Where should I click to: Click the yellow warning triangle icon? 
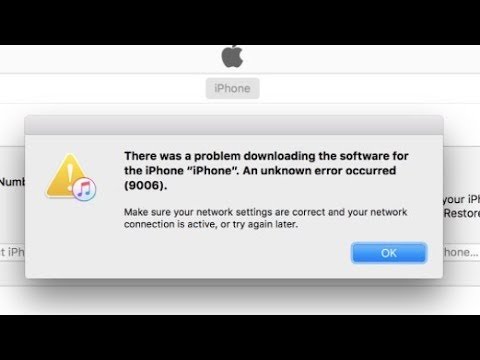point(66,175)
